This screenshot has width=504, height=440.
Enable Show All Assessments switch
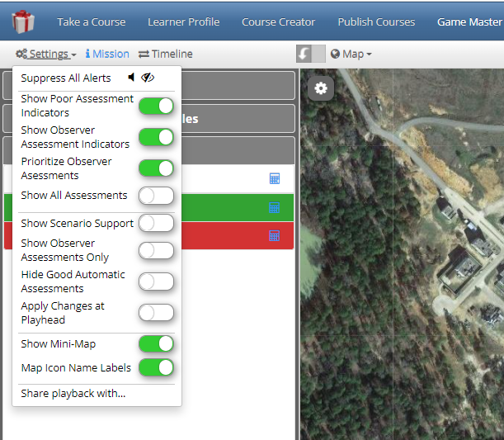156,196
